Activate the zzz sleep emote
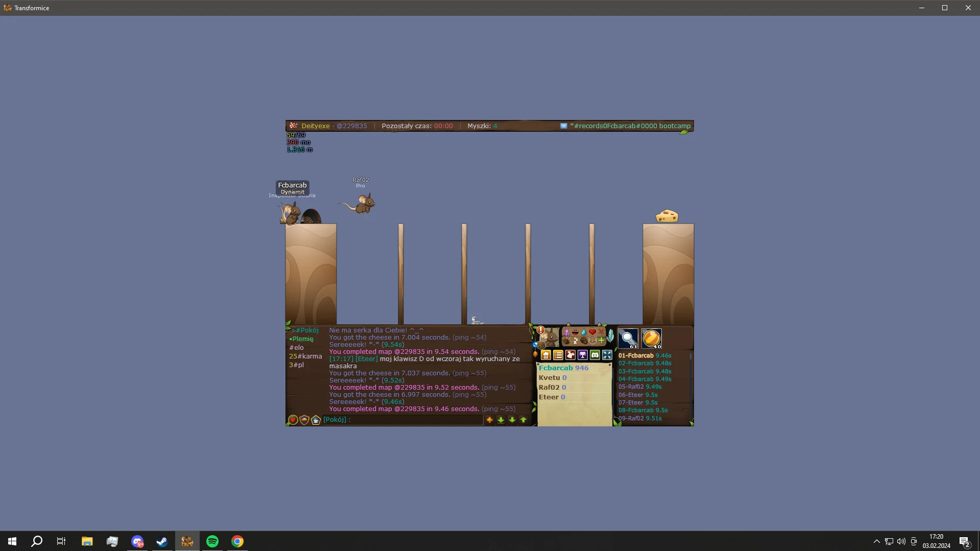Viewport: 980px width, 551px height. (x=575, y=341)
